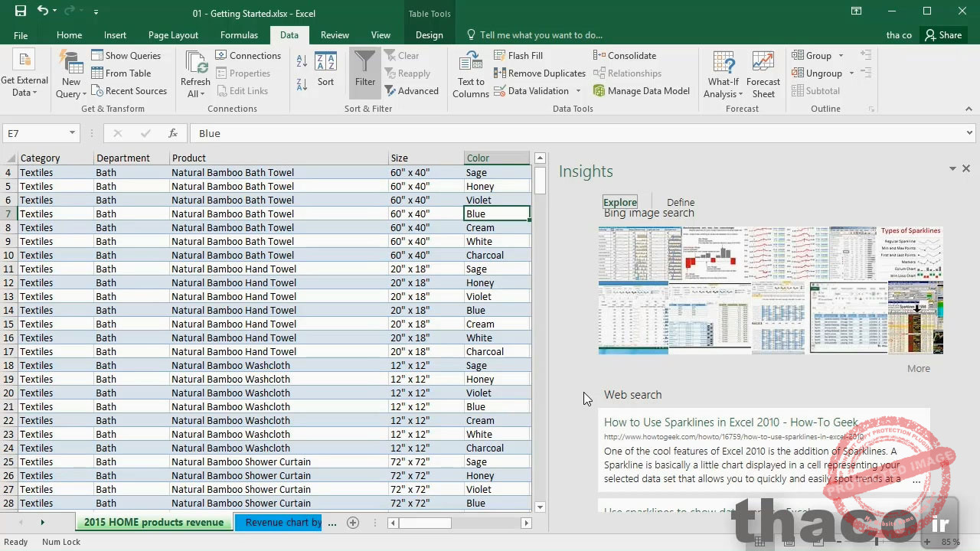Expand the Group dropdown arrow

(x=841, y=56)
